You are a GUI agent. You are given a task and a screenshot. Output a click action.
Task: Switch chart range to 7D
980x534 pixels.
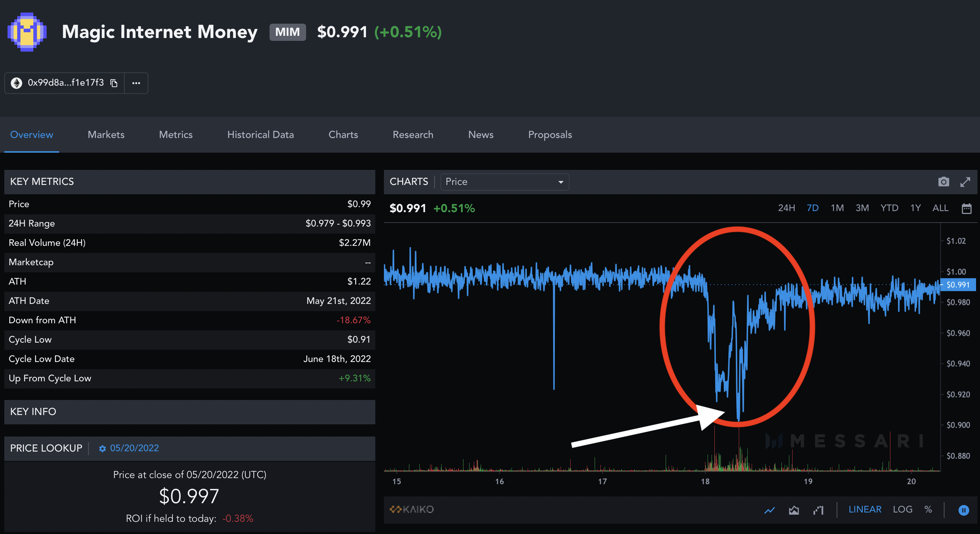pyautogui.click(x=813, y=208)
